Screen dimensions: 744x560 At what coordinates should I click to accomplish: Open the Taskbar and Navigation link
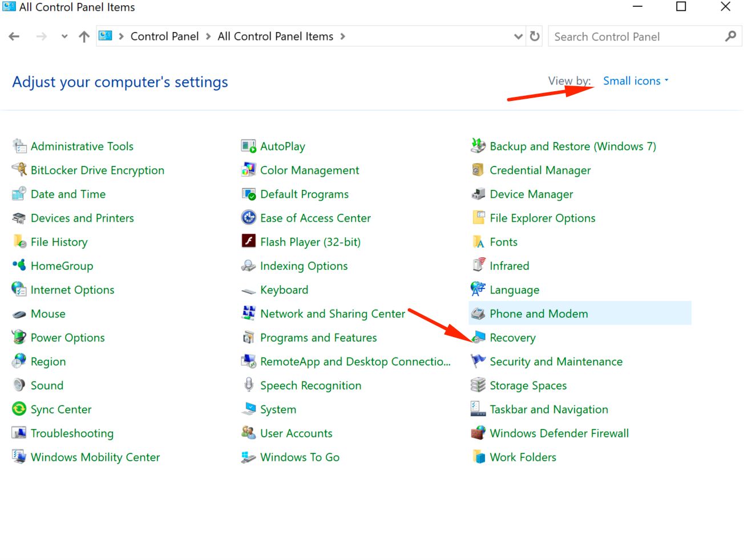click(549, 409)
